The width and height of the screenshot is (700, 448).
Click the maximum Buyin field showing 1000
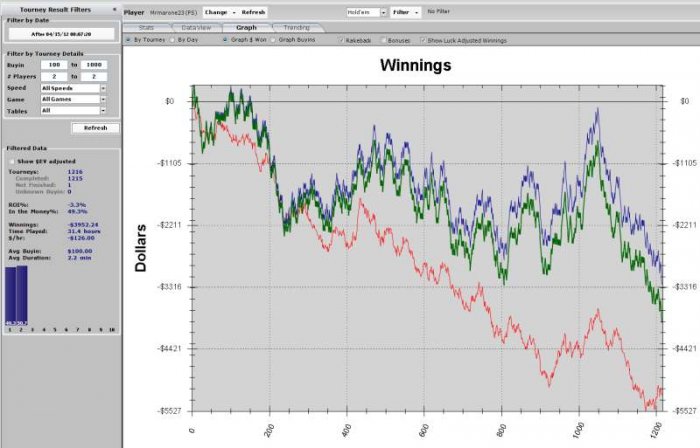click(94, 65)
